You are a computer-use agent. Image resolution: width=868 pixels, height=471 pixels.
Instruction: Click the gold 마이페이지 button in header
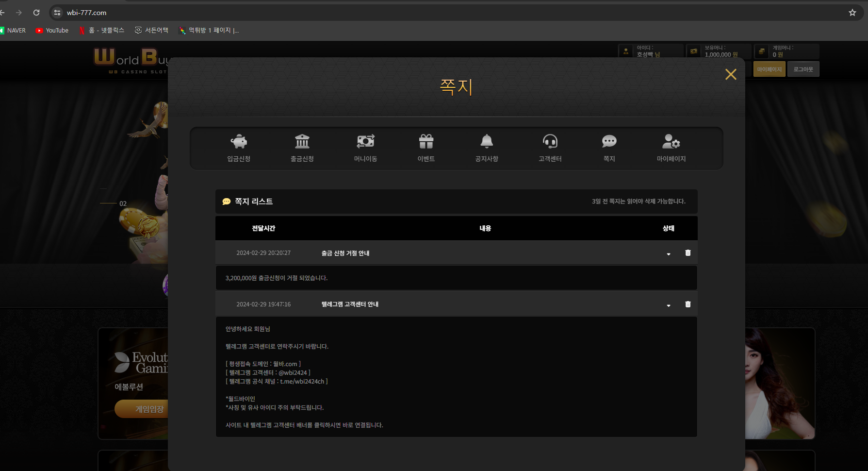point(769,69)
